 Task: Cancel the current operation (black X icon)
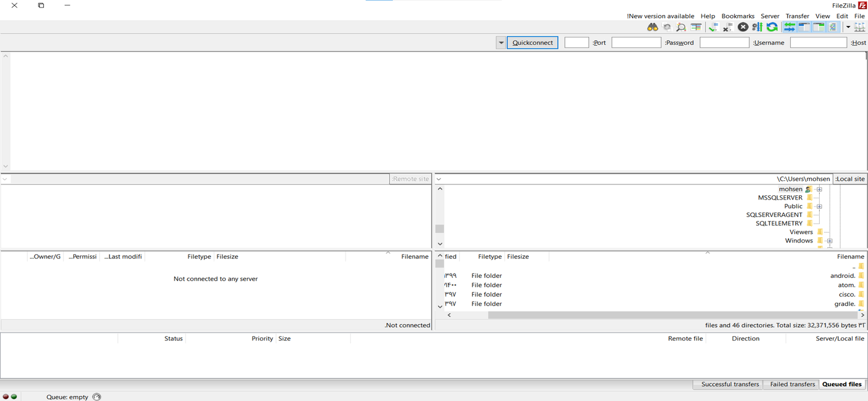click(x=743, y=27)
